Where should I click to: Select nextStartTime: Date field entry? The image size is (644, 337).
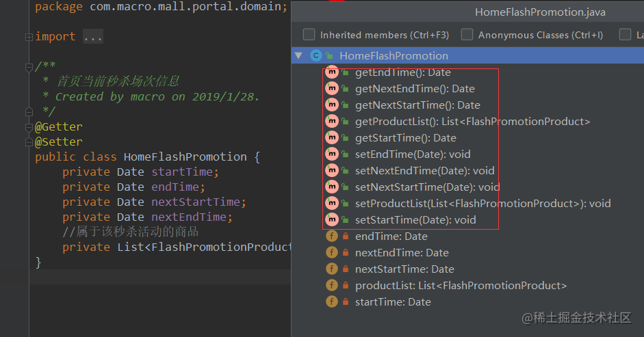(x=404, y=269)
